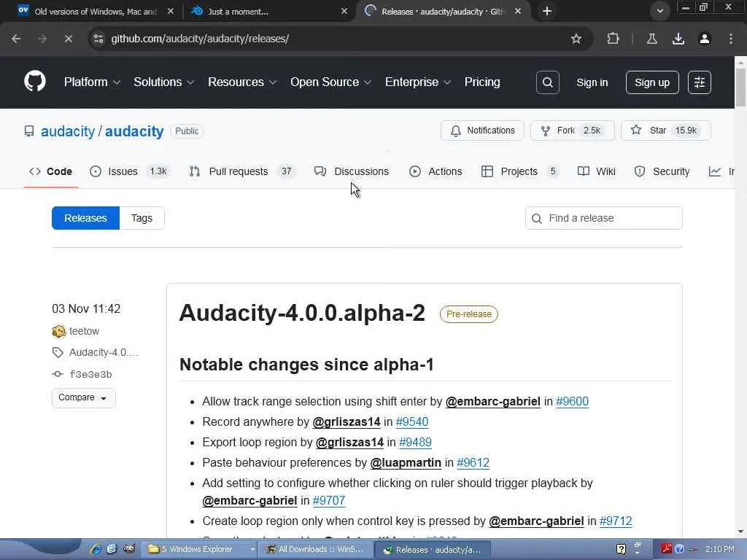Select the Tags toggle button

click(142, 218)
